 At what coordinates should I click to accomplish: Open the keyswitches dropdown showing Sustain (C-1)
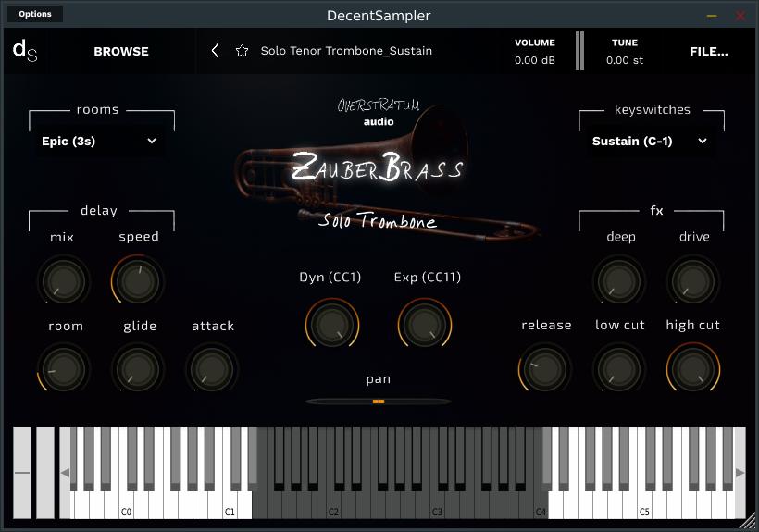(650, 142)
